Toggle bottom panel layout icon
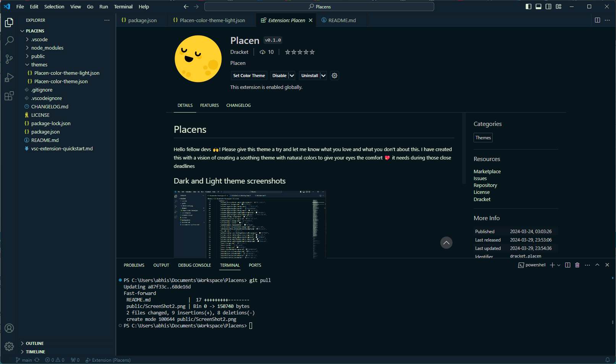Screen dimensions: 616x364 point(538,6)
